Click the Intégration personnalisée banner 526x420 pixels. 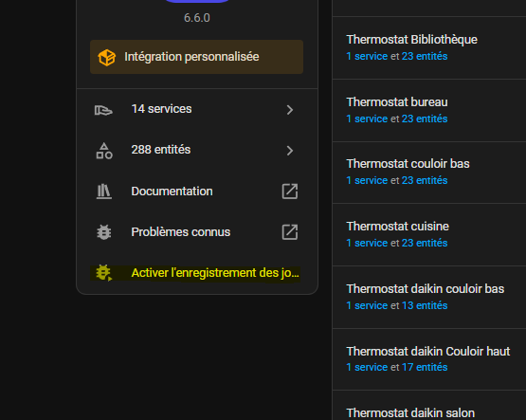(196, 57)
